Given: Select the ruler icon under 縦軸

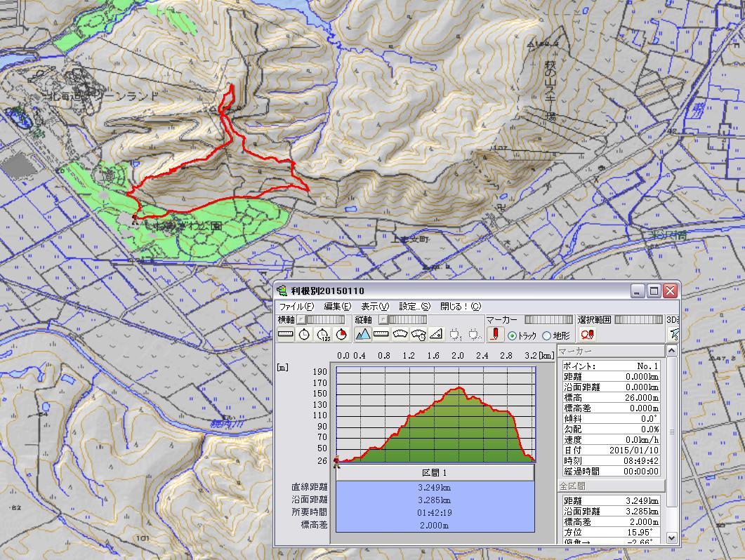Looking at the screenshot, I should pyautogui.click(x=381, y=334).
